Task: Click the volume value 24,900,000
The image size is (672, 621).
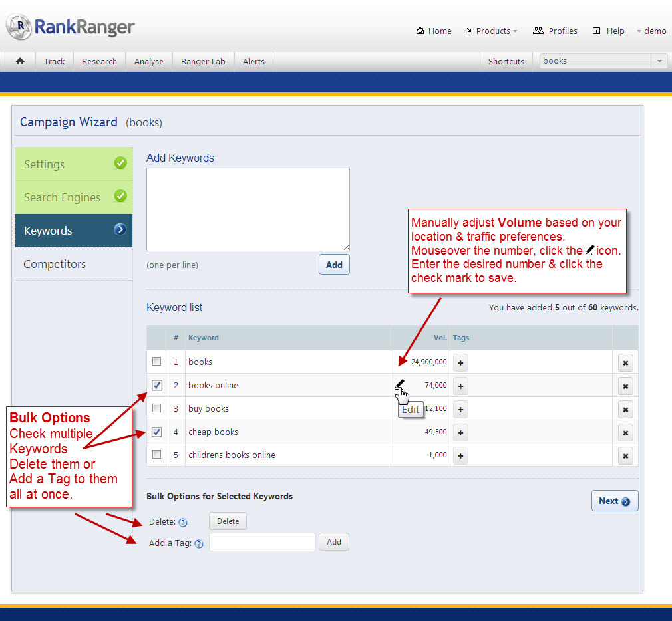Action: tap(429, 362)
